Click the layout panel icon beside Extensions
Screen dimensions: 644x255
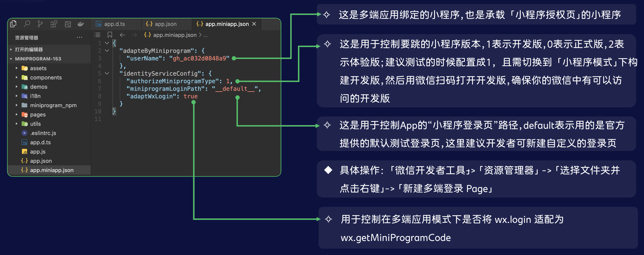coord(68,24)
